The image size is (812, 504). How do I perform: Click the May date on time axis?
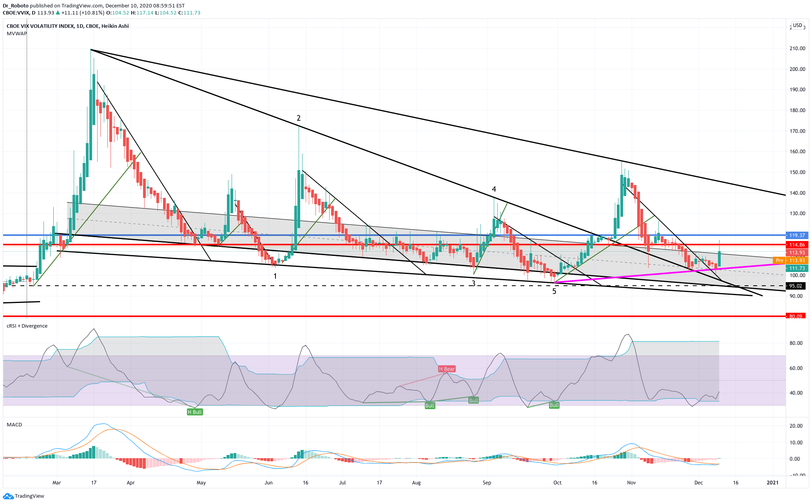(x=201, y=483)
